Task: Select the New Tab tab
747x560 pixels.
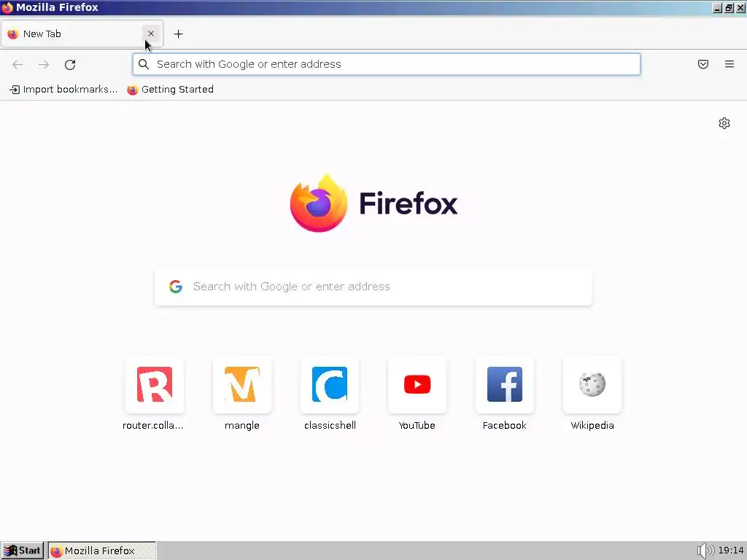Action: click(82, 34)
